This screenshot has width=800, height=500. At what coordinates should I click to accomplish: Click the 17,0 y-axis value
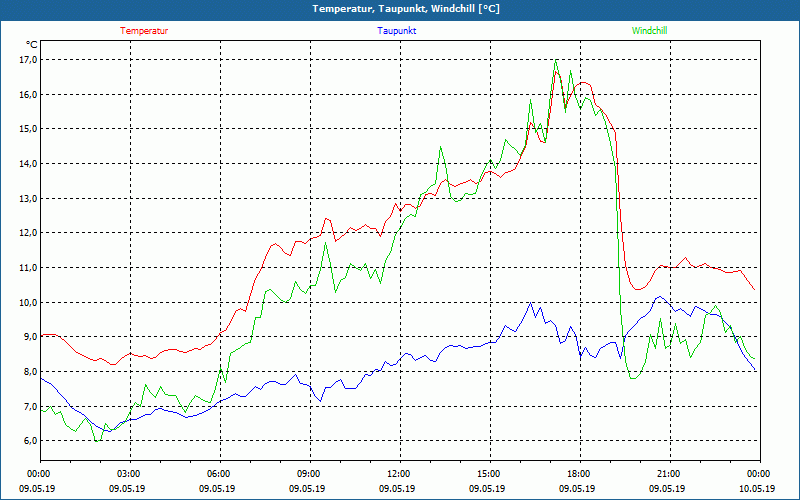(x=29, y=60)
